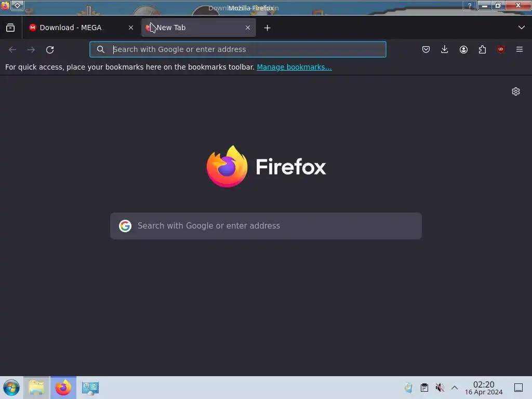Close the Download - MEGA tab
Viewport: 532px width, 399px height.
(131, 28)
